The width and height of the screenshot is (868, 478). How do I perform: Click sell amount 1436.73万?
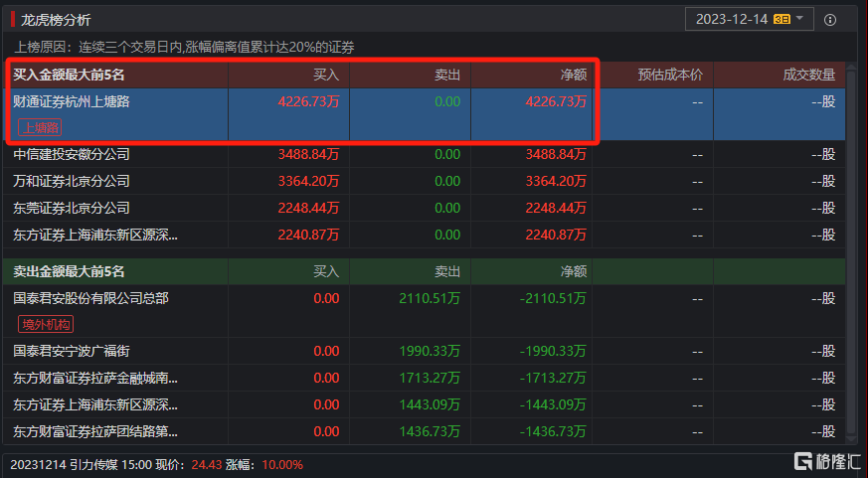[430, 431]
